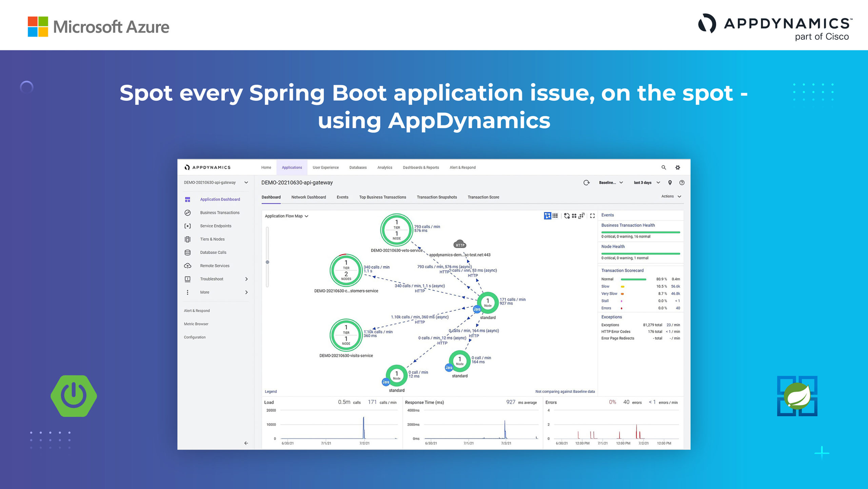Image resolution: width=868 pixels, height=489 pixels.
Task: Click the circular layout icon
Action: click(567, 216)
